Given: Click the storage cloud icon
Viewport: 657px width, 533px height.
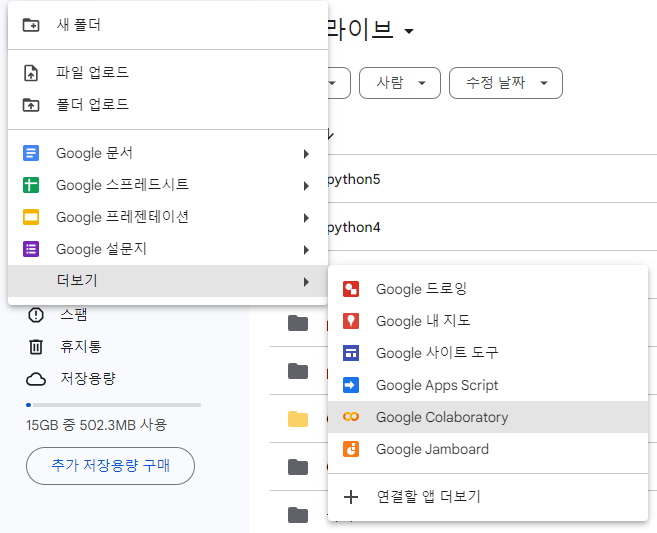Looking at the screenshot, I should tap(36, 379).
